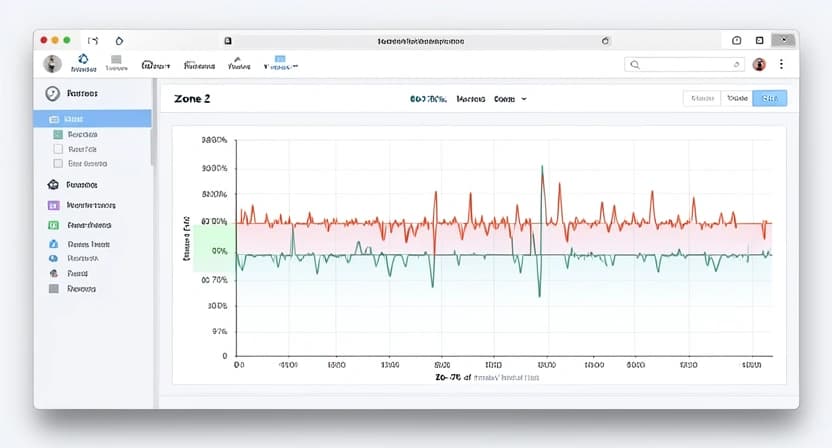Open the sidebar row with green square icon

point(80,225)
